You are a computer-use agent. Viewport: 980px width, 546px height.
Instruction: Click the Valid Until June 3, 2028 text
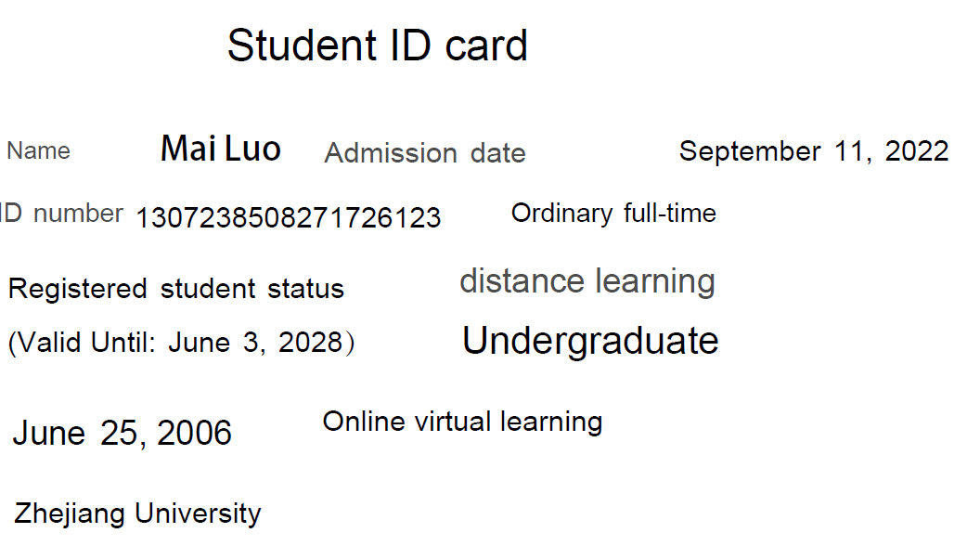[x=181, y=343]
